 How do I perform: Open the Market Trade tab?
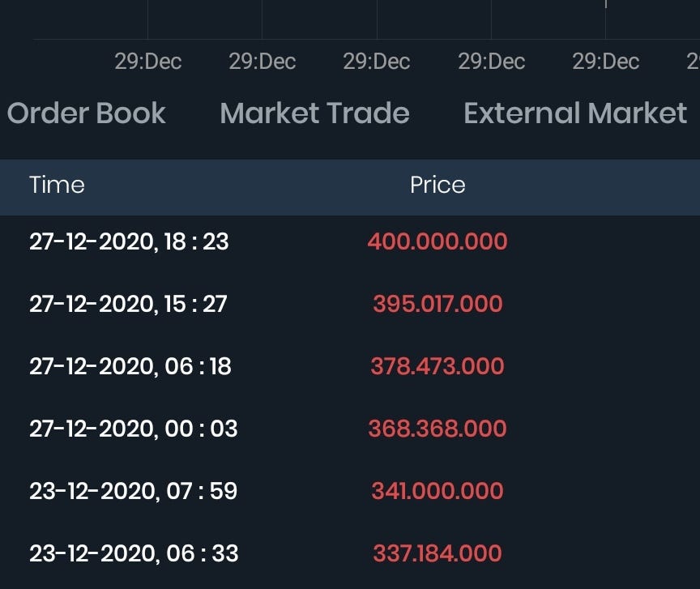pyautogui.click(x=314, y=113)
